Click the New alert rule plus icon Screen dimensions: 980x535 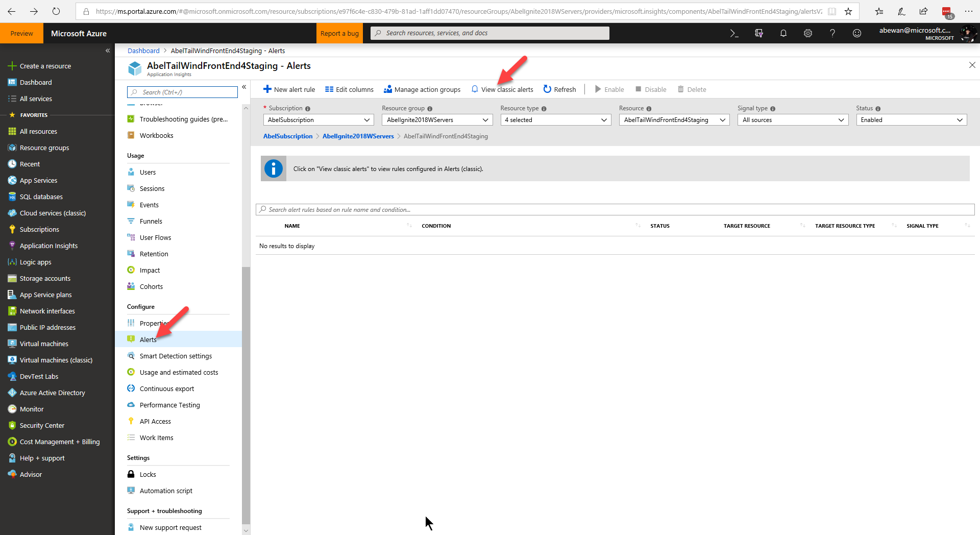(267, 89)
